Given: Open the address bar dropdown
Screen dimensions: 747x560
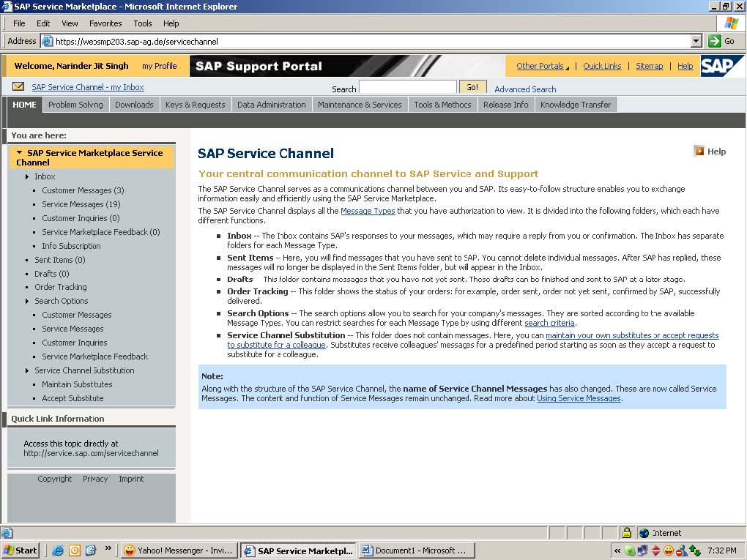Looking at the screenshot, I should tap(696, 41).
